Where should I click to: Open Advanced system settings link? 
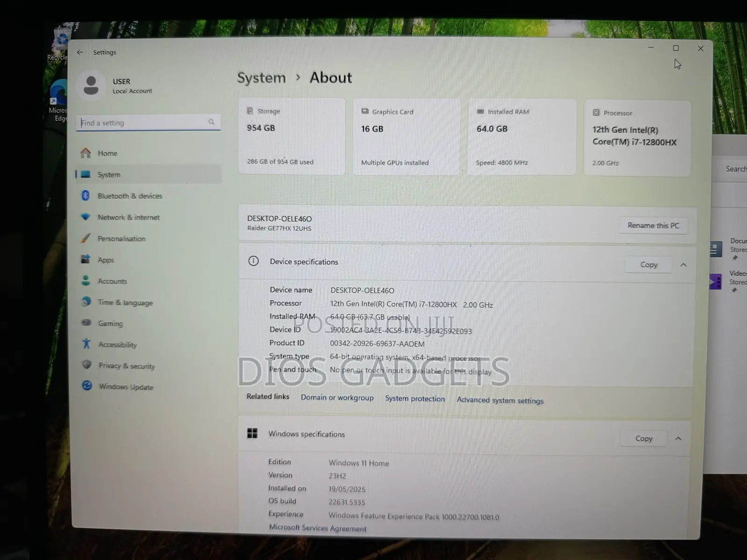point(500,400)
